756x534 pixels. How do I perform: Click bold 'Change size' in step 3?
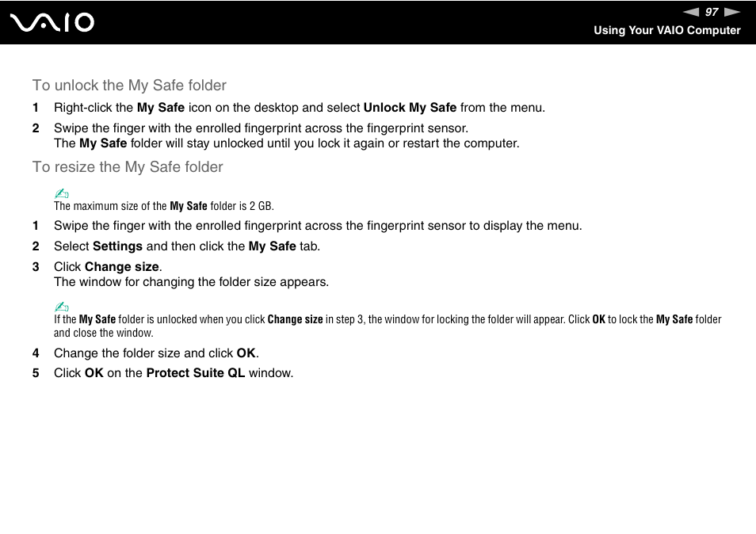click(x=121, y=266)
